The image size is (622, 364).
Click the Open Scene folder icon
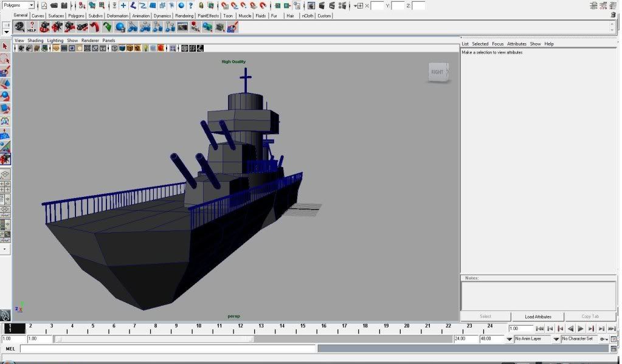(x=54, y=5)
